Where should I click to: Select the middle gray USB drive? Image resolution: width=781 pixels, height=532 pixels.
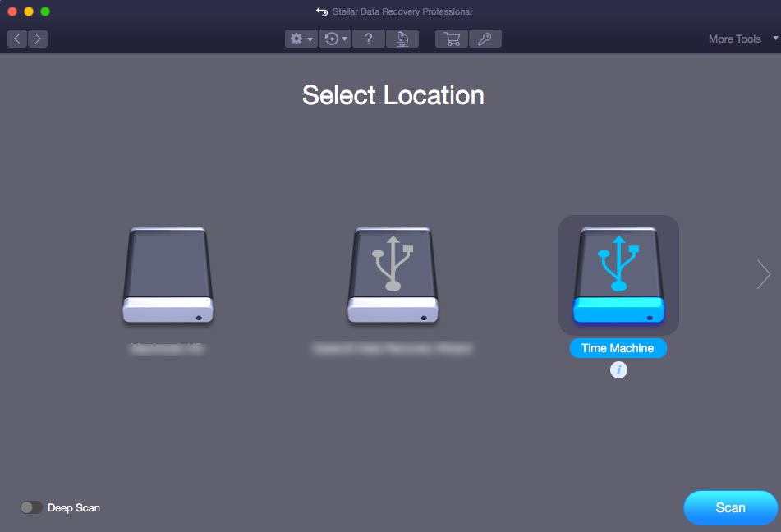pos(393,275)
